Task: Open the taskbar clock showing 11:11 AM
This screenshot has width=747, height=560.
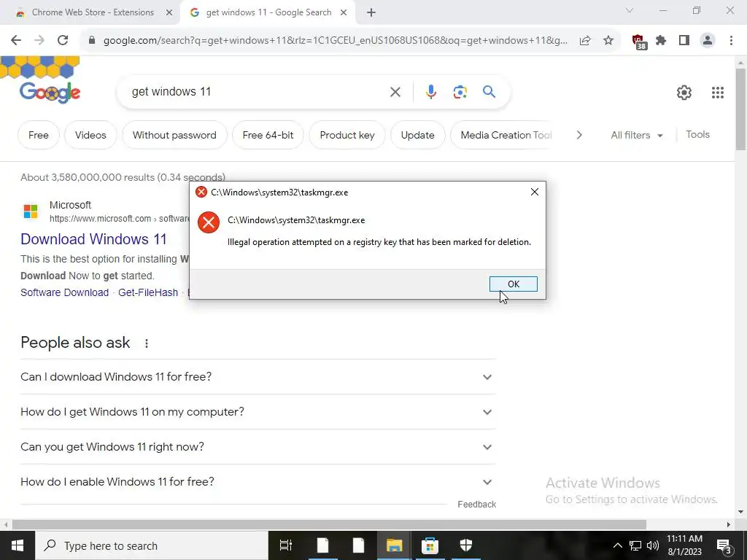Action: (x=684, y=545)
